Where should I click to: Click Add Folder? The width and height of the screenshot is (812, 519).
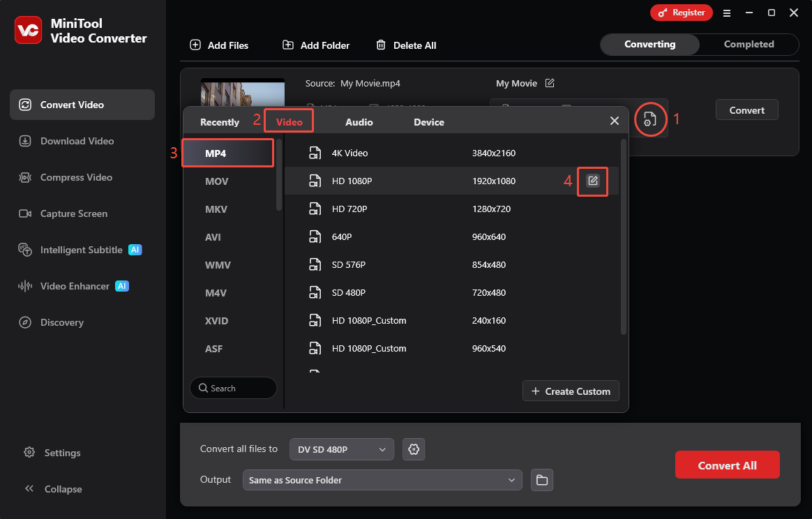pyautogui.click(x=316, y=45)
